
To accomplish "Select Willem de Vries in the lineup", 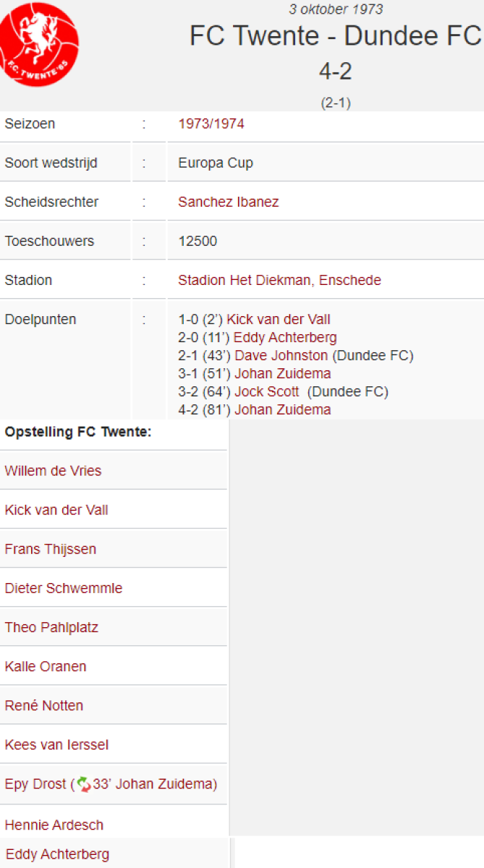I will click(53, 471).
